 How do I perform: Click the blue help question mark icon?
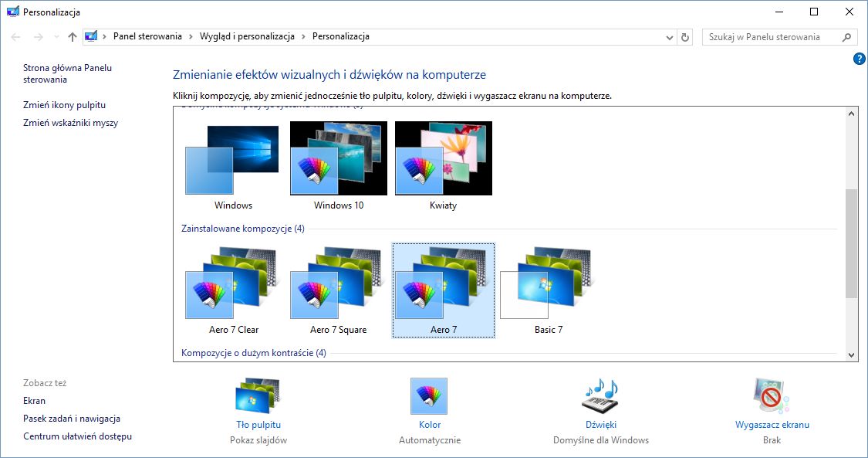pyautogui.click(x=860, y=59)
